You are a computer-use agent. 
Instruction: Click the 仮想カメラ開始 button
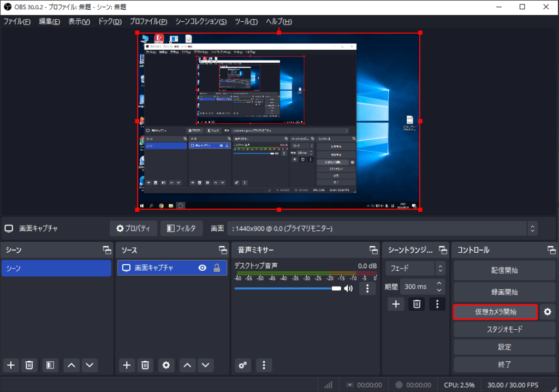point(495,312)
